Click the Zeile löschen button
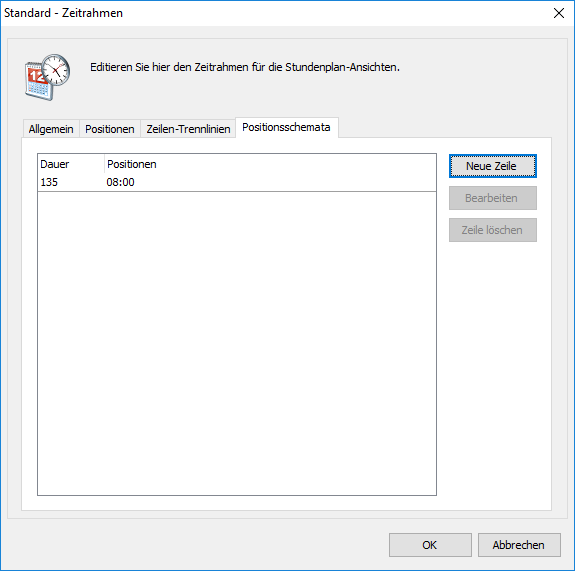 (x=492, y=230)
